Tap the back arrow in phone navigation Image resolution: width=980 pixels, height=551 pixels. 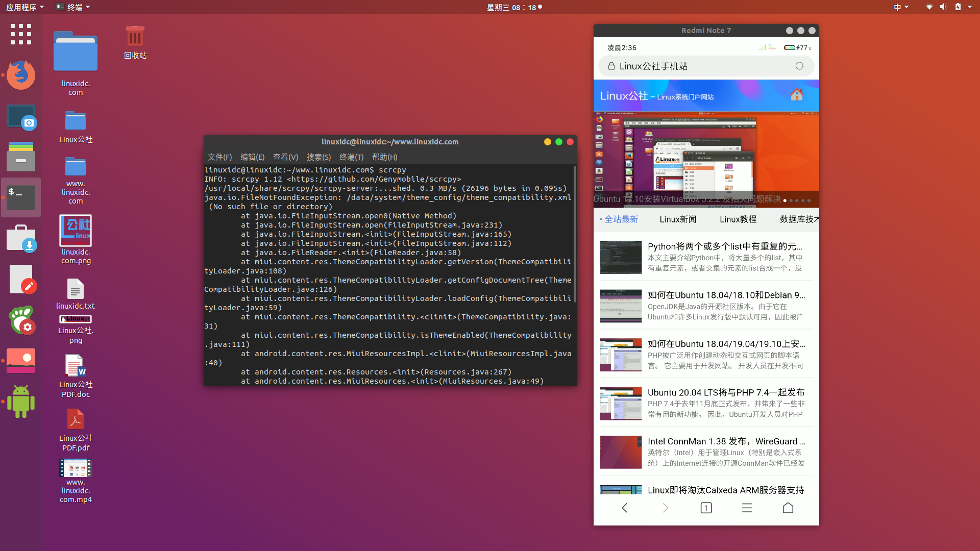pyautogui.click(x=624, y=508)
